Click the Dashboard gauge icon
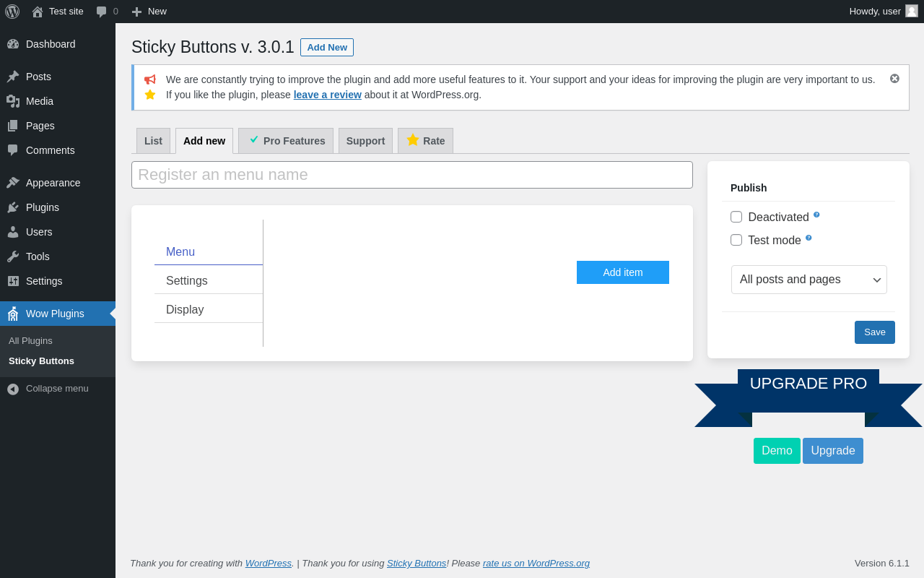Image resolution: width=924 pixels, height=578 pixels. [x=13, y=44]
